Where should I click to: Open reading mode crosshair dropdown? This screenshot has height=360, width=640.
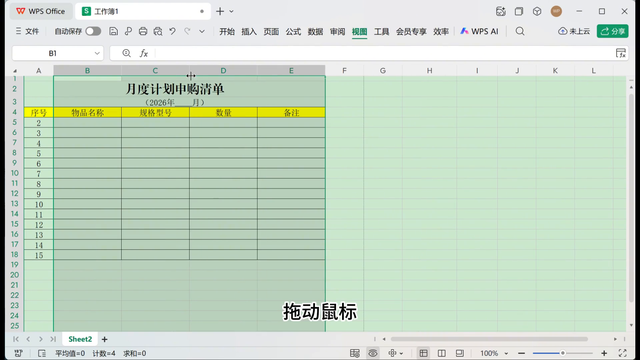click(396, 353)
